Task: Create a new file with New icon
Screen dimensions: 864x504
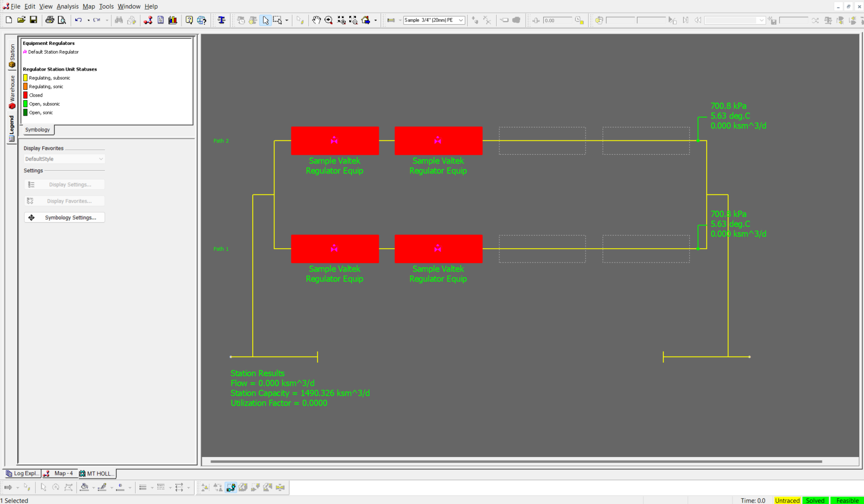Action: coord(9,20)
